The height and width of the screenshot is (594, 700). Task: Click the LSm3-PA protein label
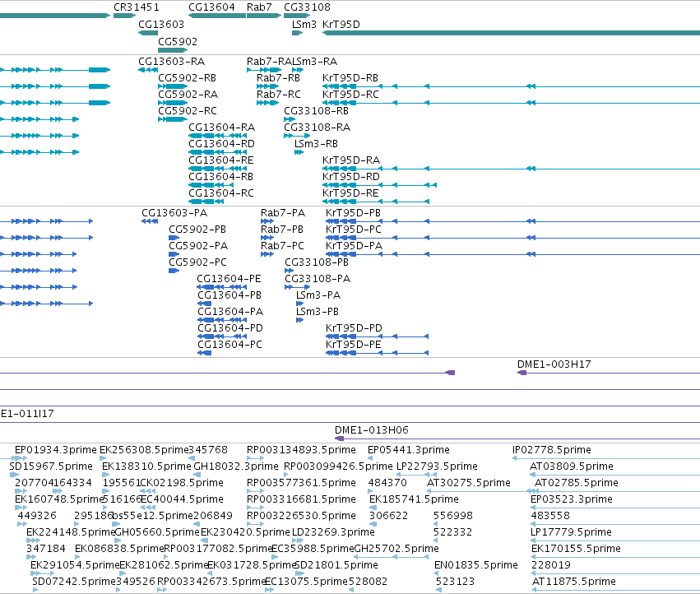click(x=318, y=295)
